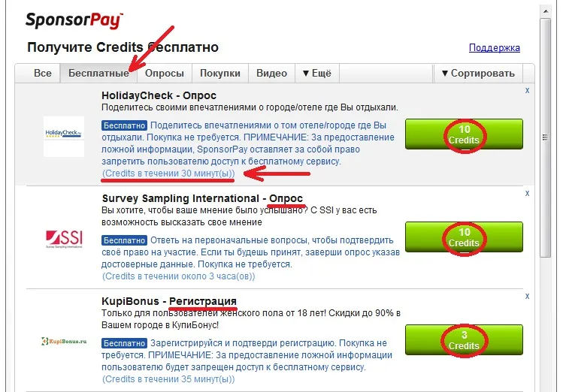563x392 pixels.
Task: Switch to the Покупки tab
Action: [x=220, y=73]
